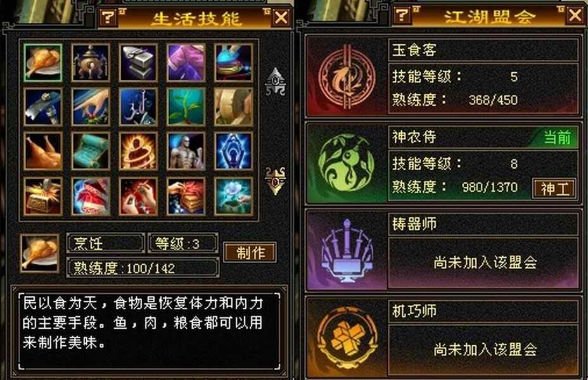Screen dimensions: 588x380
Task: Click the 制作 craft button
Action: pos(250,252)
